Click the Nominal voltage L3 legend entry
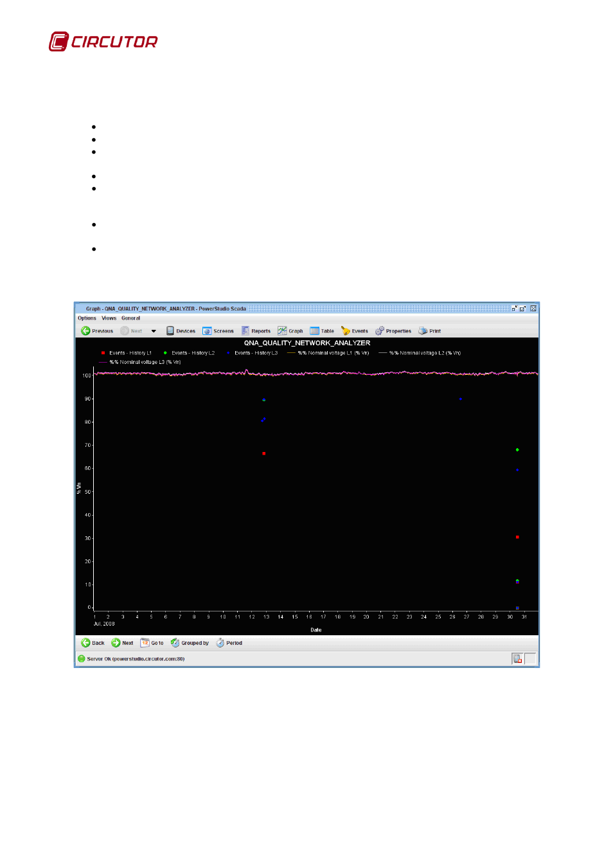Screen dimensions: 613x868 coord(140,362)
